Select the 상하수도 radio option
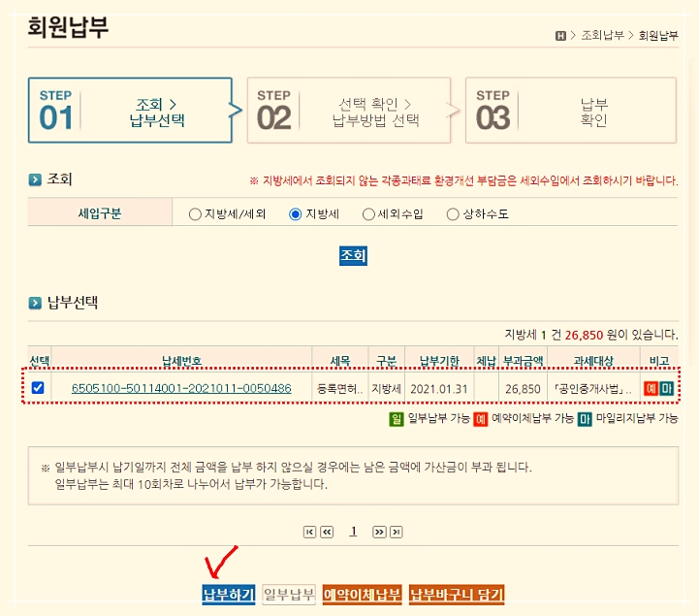 tap(453, 214)
